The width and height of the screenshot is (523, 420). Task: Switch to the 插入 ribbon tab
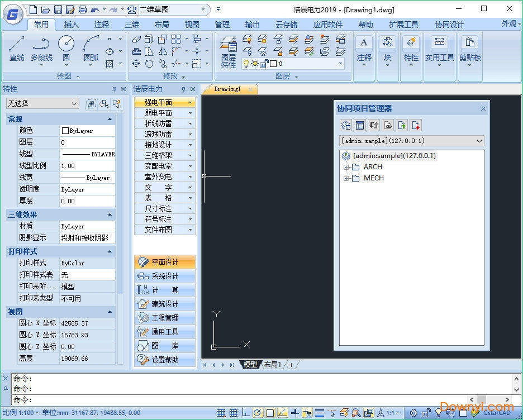[72, 25]
